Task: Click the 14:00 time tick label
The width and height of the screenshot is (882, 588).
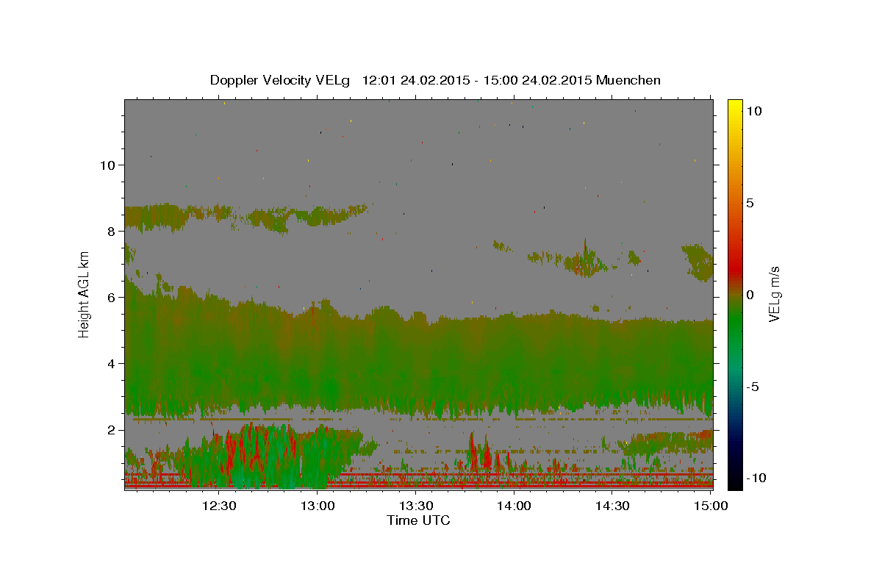Action: 514,506
